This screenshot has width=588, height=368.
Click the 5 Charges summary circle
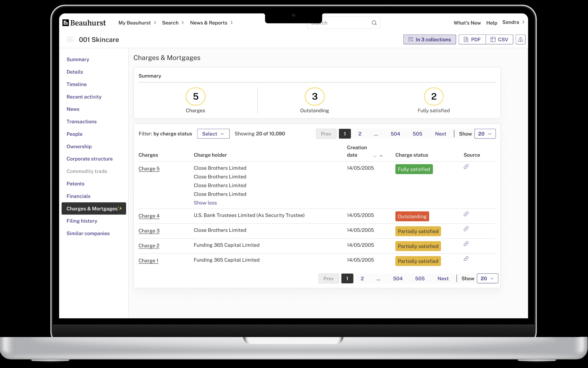pyautogui.click(x=196, y=97)
